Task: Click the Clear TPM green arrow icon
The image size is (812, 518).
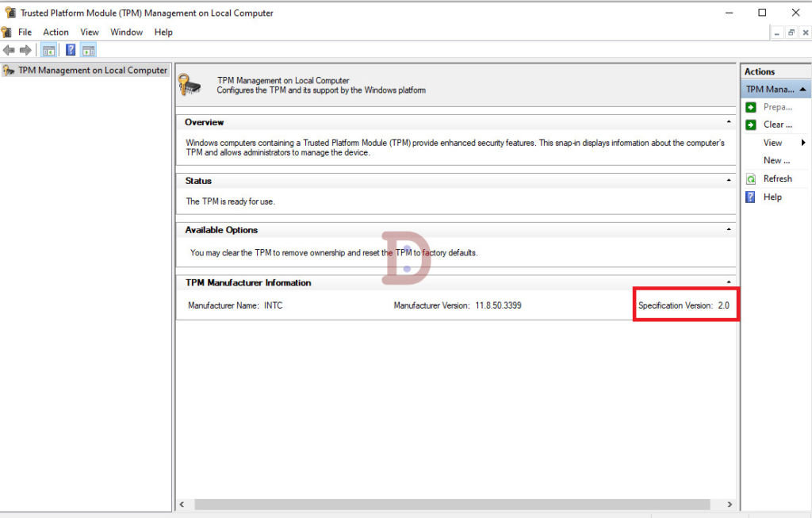Action: coord(750,125)
